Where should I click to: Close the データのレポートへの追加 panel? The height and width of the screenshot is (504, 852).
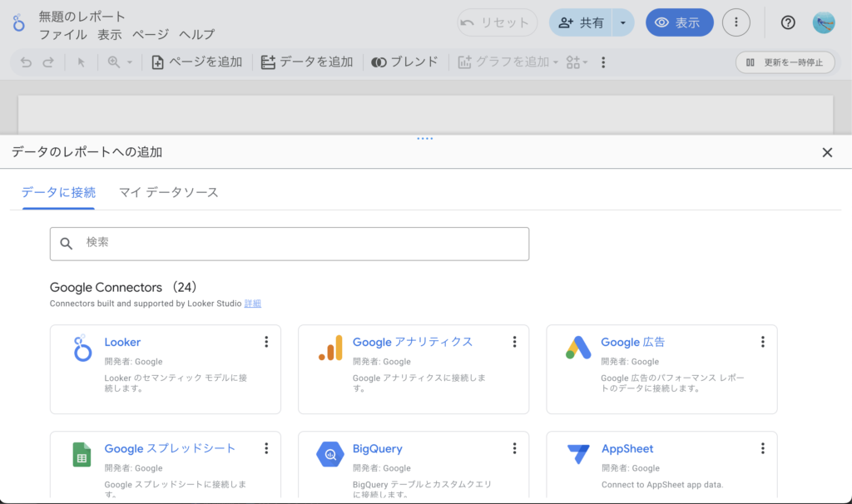point(827,152)
